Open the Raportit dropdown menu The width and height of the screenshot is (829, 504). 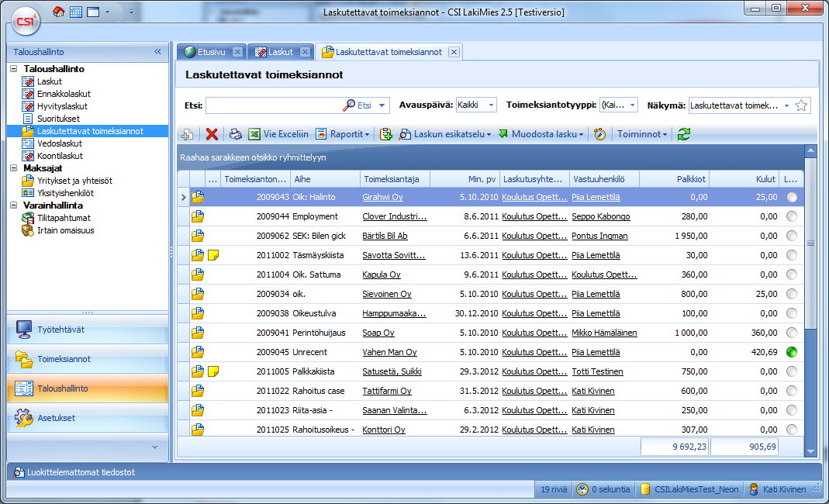[343, 134]
